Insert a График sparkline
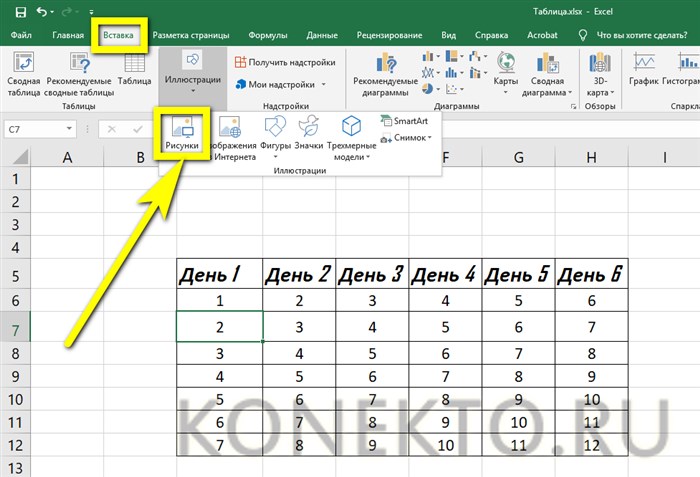 pyautogui.click(x=644, y=68)
